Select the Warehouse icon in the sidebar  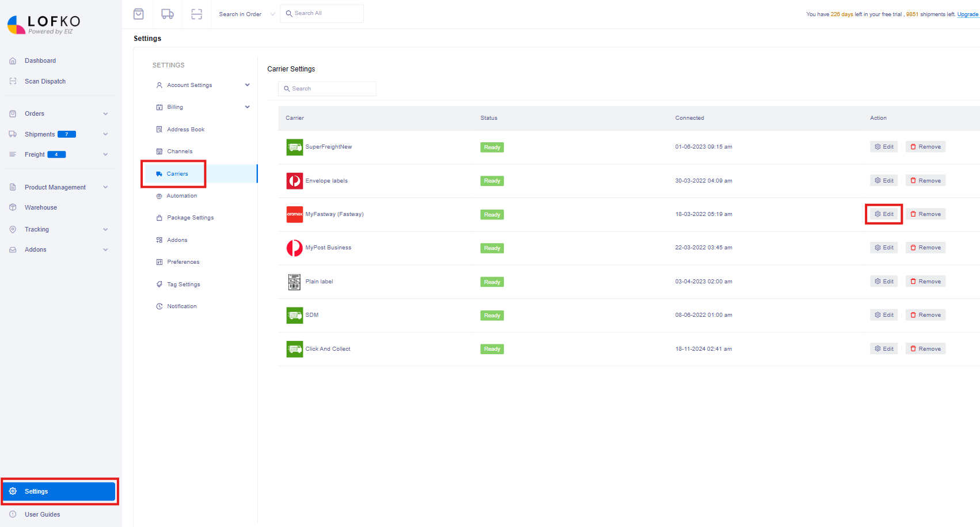(x=13, y=207)
